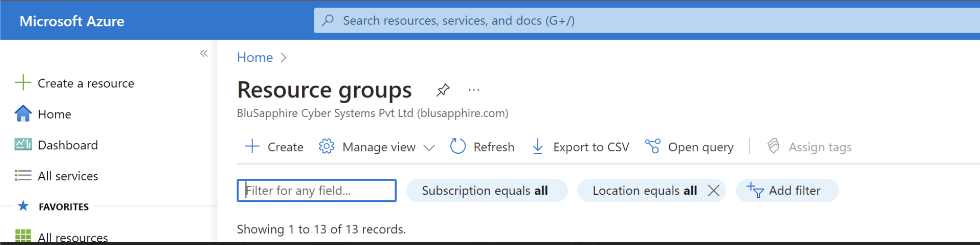This screenshot has width=980, height=245.
Task: Collapse the left sidebar menu
Action: pos(204,53)
